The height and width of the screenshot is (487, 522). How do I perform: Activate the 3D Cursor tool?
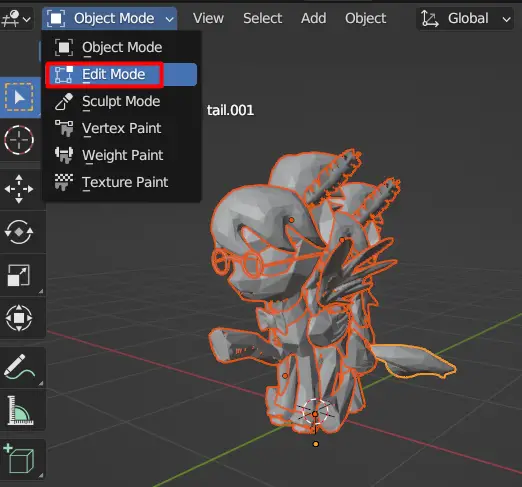point(19,140)
